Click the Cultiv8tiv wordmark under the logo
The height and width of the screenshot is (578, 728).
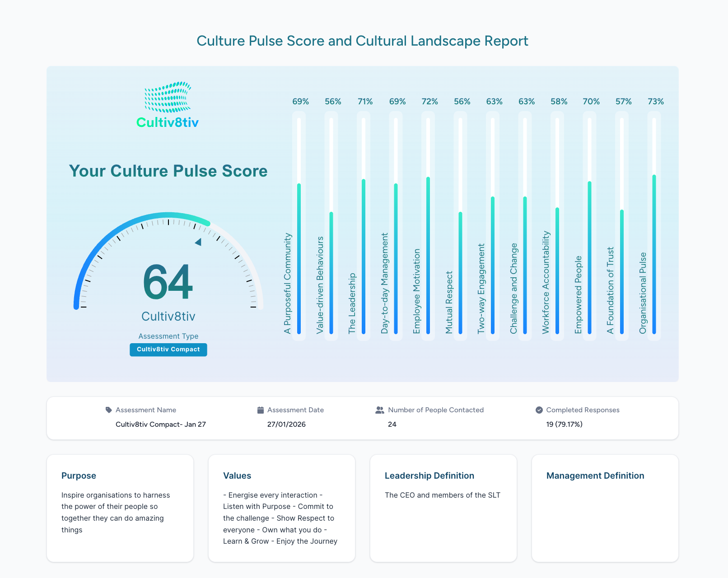[x=168, y=122]
